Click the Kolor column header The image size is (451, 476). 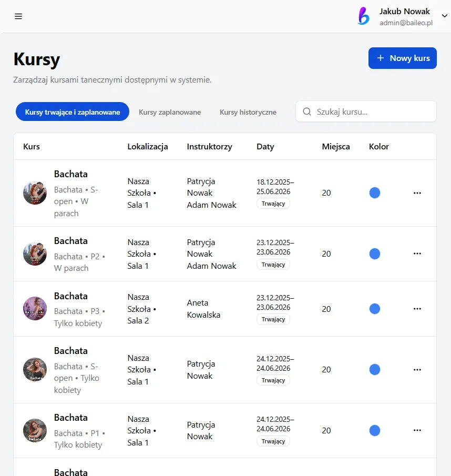378,147
